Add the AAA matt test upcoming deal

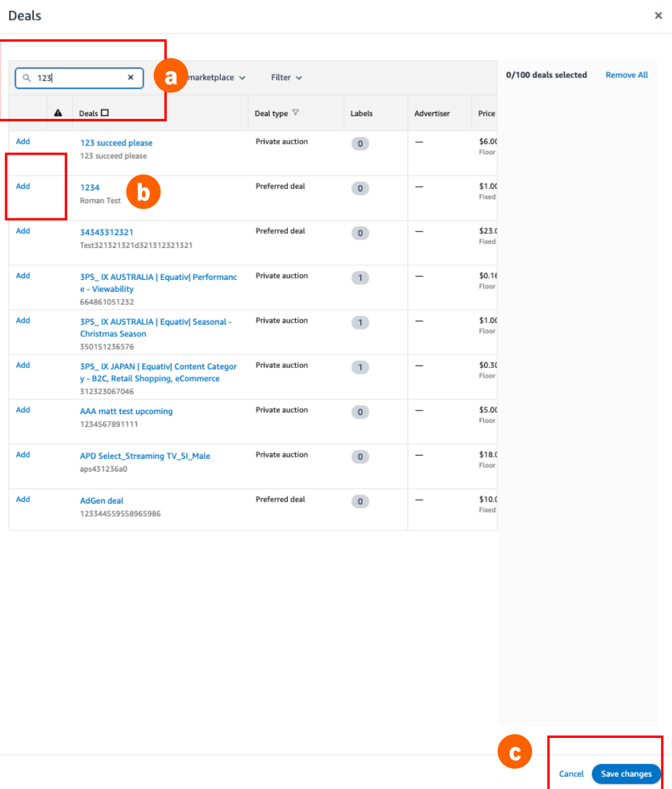coord(23,410)
